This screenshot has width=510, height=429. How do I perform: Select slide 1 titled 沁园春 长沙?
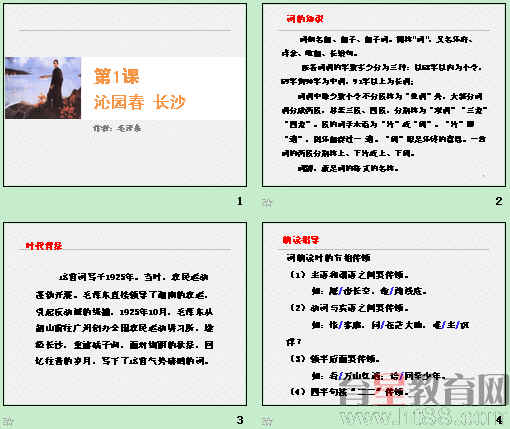click(125, 95)
